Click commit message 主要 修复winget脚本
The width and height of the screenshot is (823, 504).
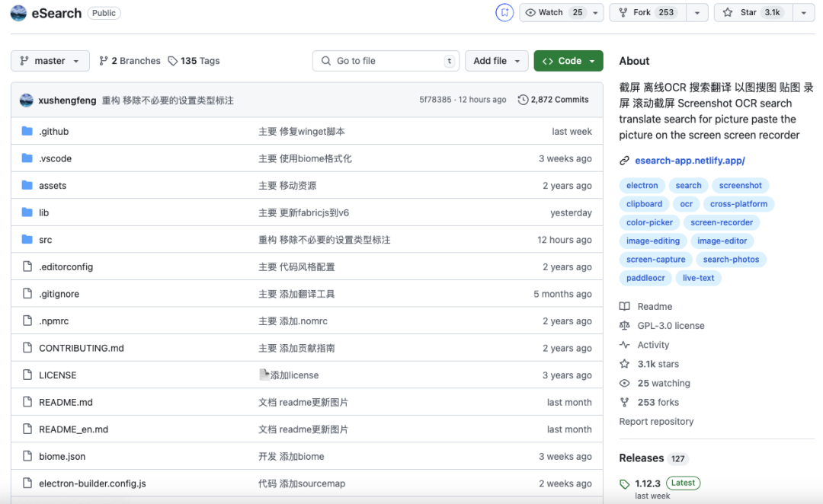click(x=301, y=131)
